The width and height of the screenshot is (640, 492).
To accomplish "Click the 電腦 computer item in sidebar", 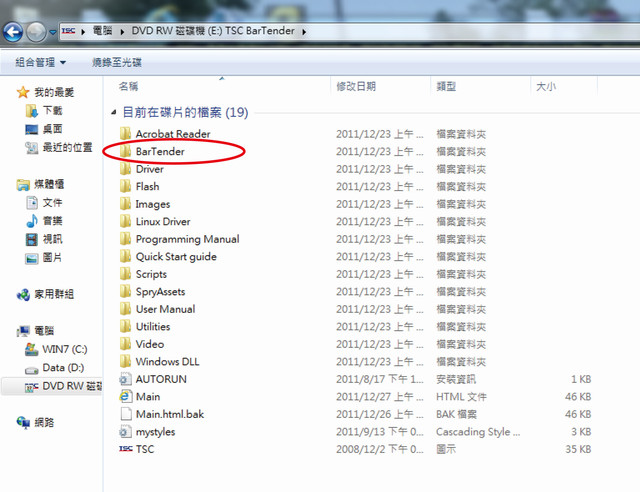I will 36,330.
